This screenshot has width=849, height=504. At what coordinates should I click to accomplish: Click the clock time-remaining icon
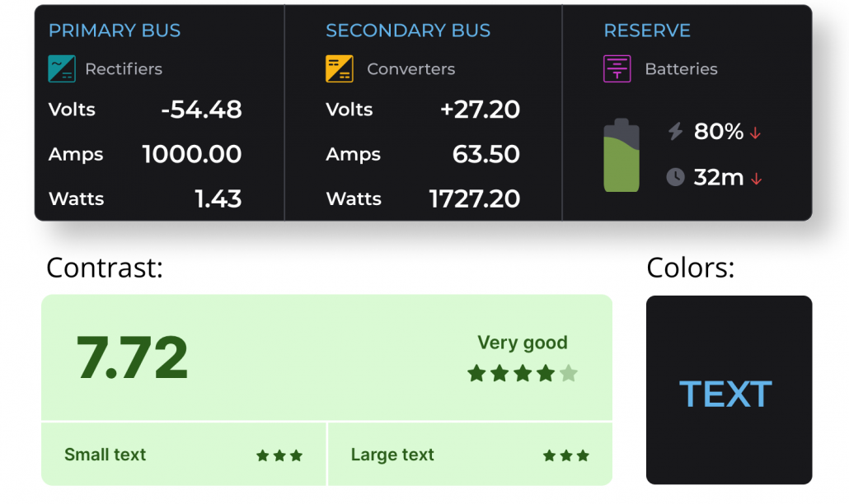tap(675, 177)
